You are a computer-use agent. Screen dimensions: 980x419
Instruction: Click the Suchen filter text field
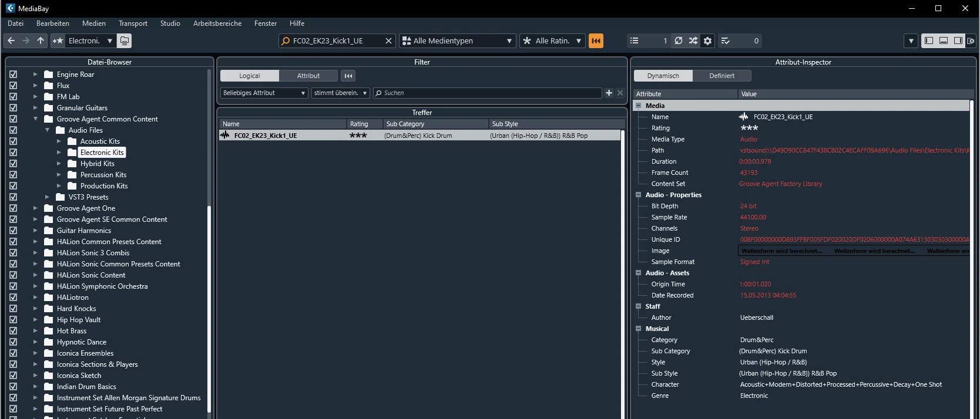488,93
